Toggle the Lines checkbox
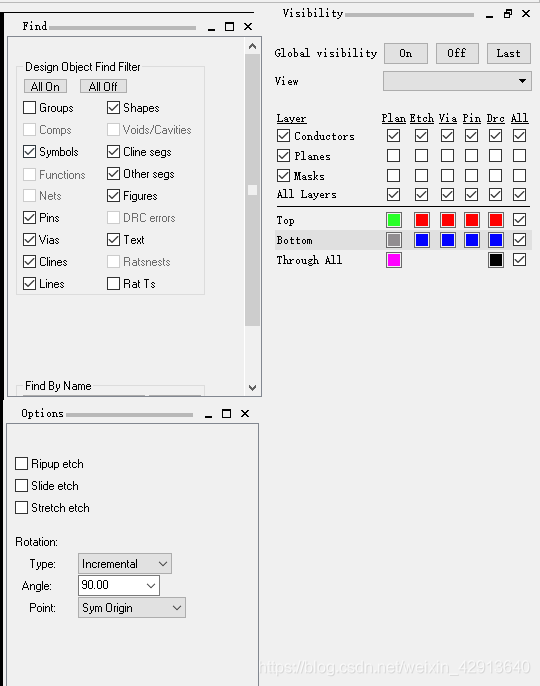The width and height of the screenshot is (540, 686). coord(29,284)
